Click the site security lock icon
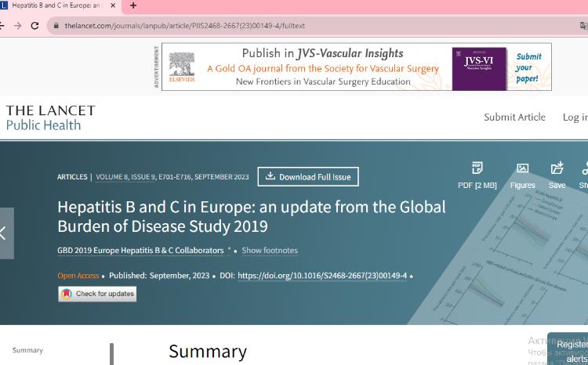588x365 pixels. pos(55,25)
